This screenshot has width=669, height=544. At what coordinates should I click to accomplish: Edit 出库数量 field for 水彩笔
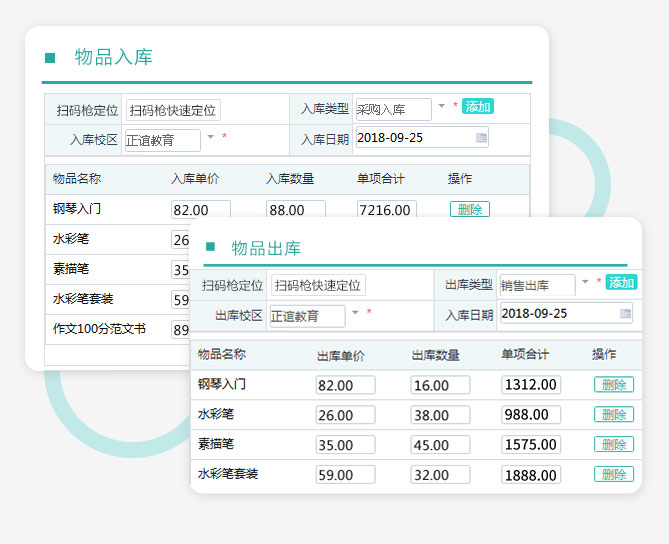[440, 415]
